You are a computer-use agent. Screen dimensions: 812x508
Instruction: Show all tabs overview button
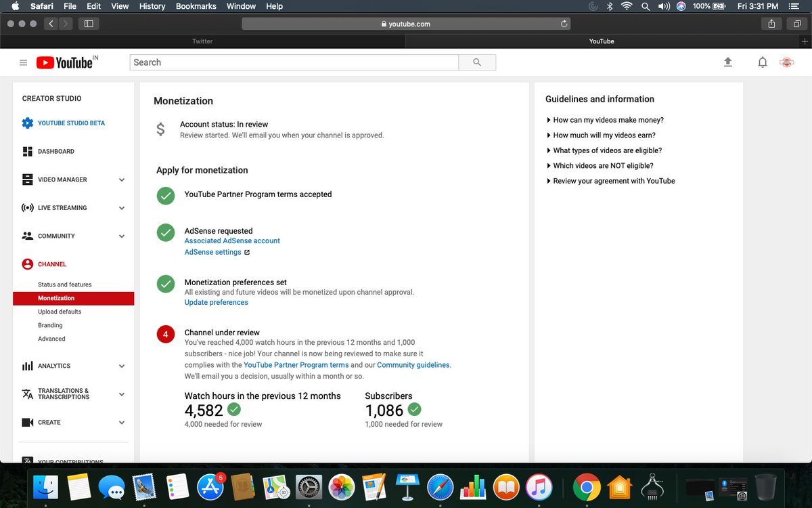[x=796, y=24]
